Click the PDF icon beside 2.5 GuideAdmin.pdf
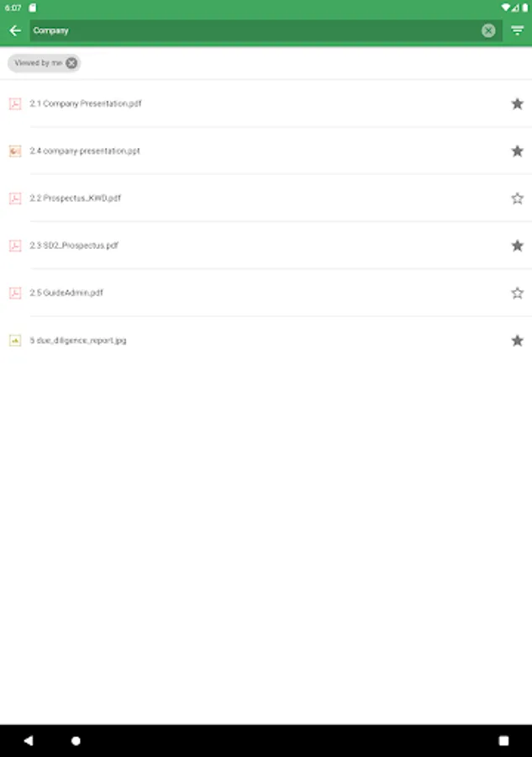Screen dimensions: 532x757 15,293
